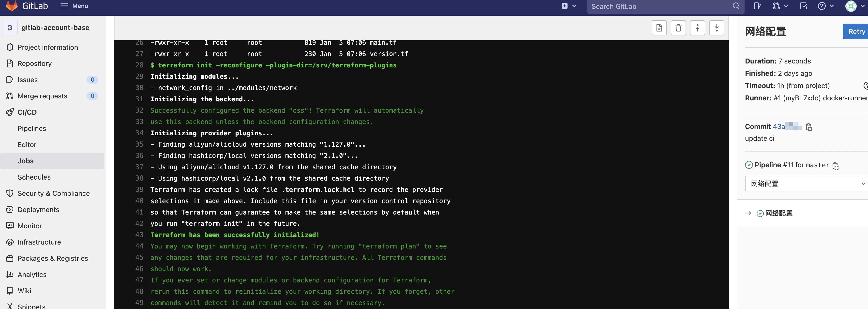Viewport: 868px width, 309px height.
Task: Click the Search GitLab input field
Action: [x=660, y=6]
